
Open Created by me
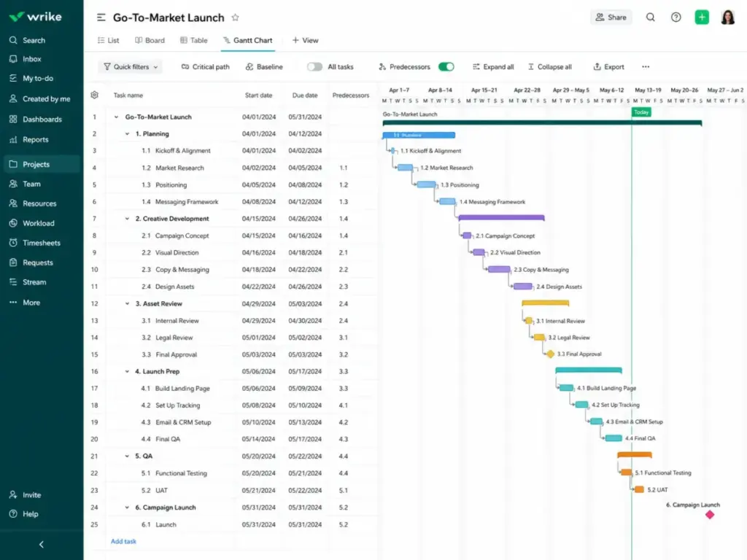40,99
